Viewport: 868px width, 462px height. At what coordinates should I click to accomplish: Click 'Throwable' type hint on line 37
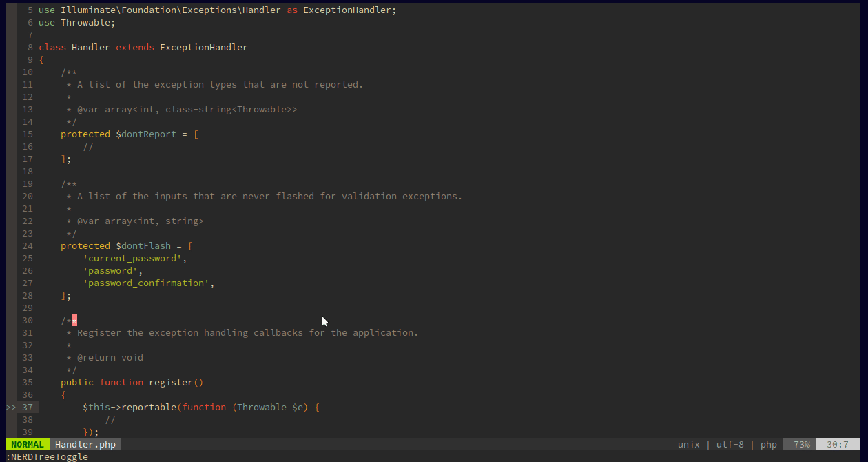point(262,408)
